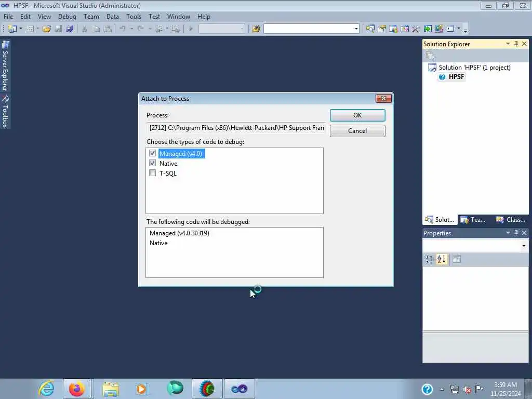This screenshot has width=532, height=399.
Task: Open the File menu
Action: coord(8,17)
